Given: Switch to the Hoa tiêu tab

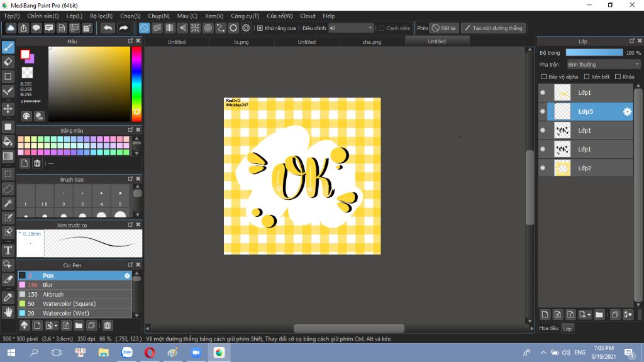Looking at the screenshot, I should pos(548,328).
